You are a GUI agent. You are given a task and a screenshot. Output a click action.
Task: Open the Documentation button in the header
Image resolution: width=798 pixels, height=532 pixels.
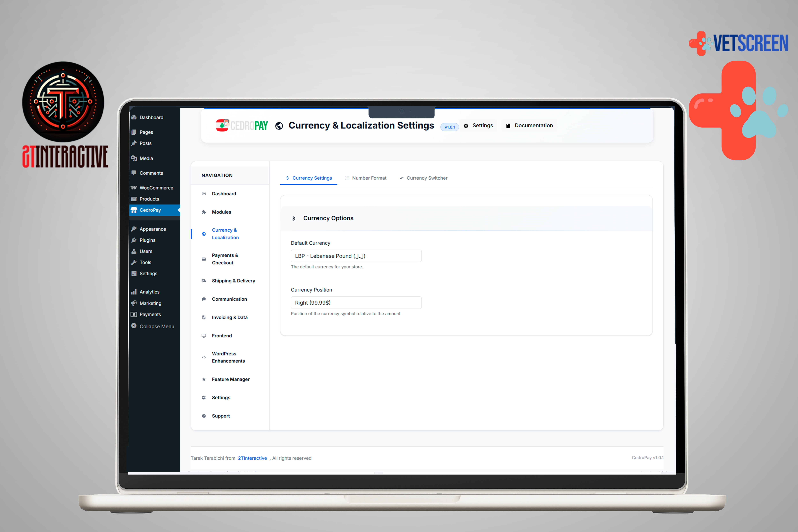pyautogui.click(x=529, y=125)
